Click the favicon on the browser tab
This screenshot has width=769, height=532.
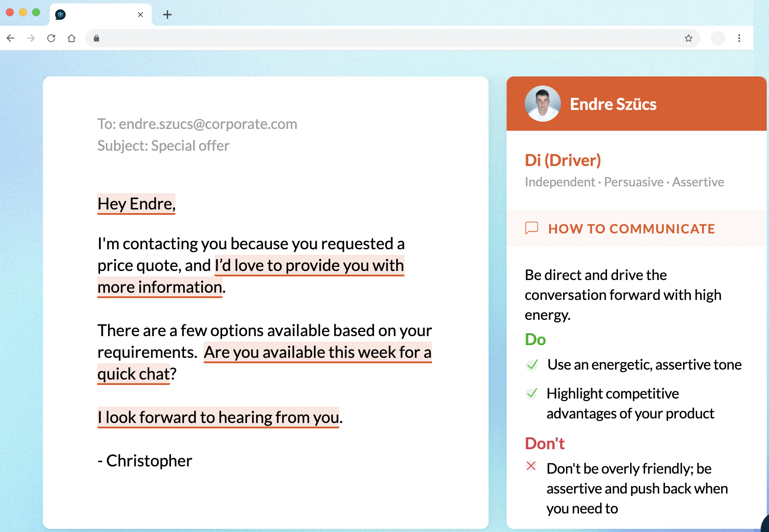tap(60, 14)
